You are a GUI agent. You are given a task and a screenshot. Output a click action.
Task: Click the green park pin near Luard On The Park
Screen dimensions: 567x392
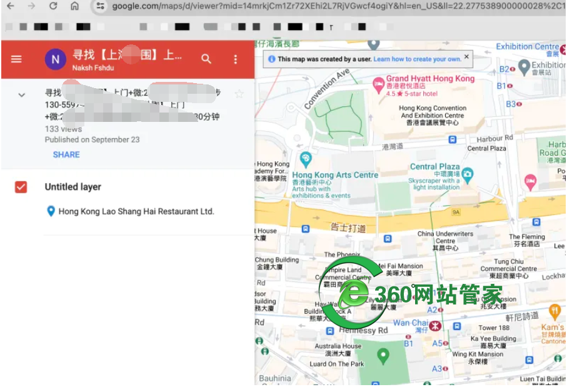click(x=383, y=356)
